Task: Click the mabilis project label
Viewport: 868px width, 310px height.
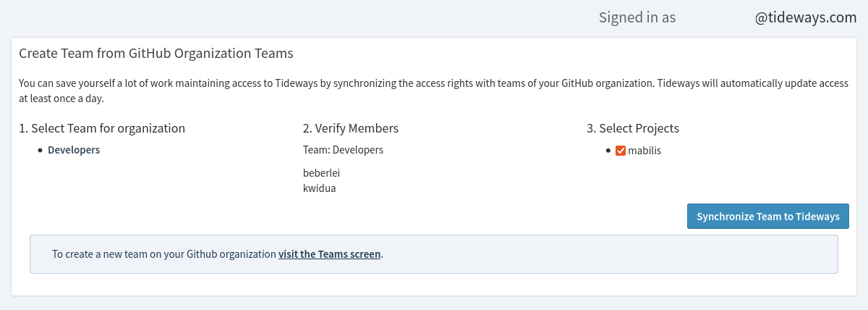Action: pos(644,151)
